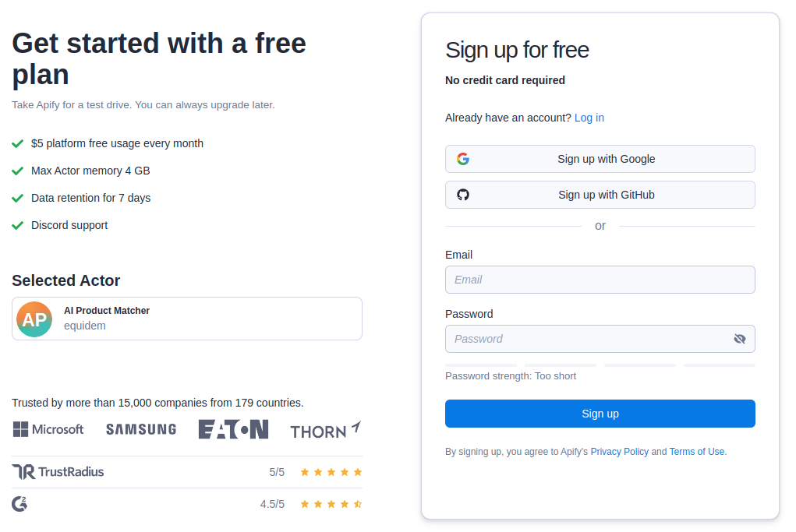Click the GitHub logo icon
Image resolution: width=796 pixels, height=532 pixels.
click(463, 195)
